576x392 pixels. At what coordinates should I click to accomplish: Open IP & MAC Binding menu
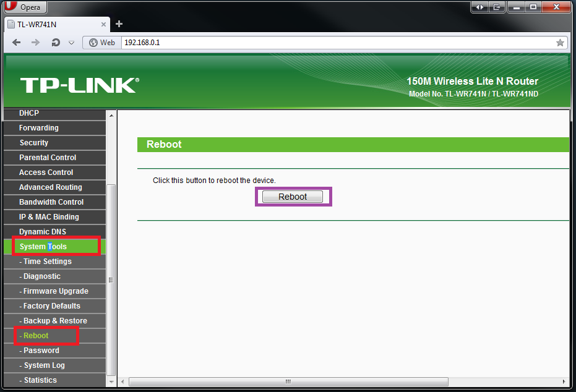pyautogui.click(x=54, y=217)
